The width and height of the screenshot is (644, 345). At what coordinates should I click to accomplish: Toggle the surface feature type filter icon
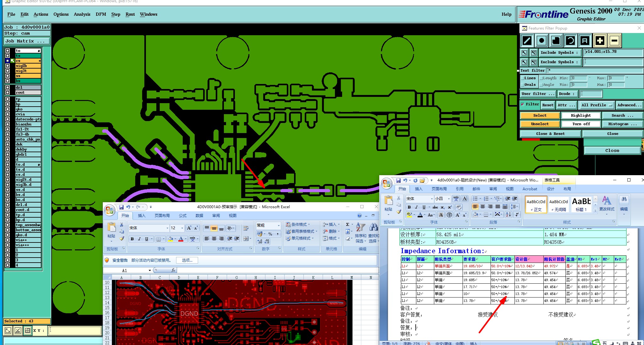coord(556,41)
